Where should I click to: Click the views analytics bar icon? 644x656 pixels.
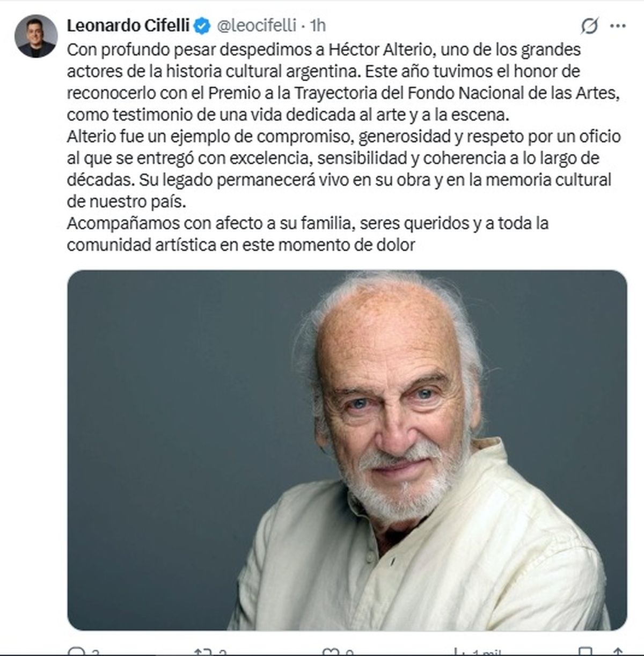[459, 651]
